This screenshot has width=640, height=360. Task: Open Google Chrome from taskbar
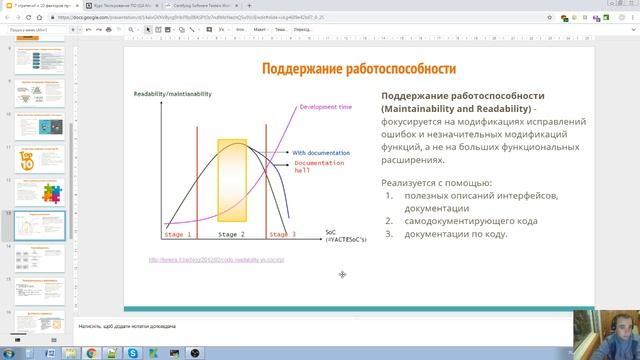tap(91, 353)
